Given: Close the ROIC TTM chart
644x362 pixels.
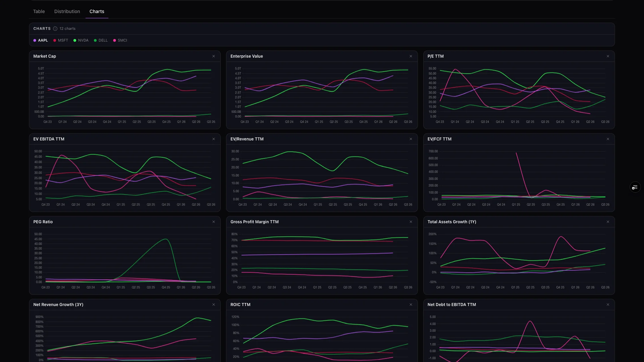Looking at the screenshot, I should point(411,305).
